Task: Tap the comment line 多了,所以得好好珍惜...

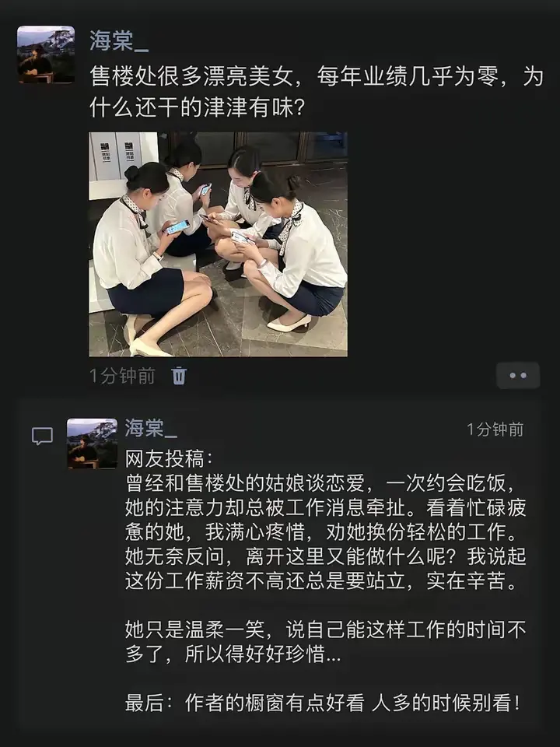Action: (x=233, y=654)
